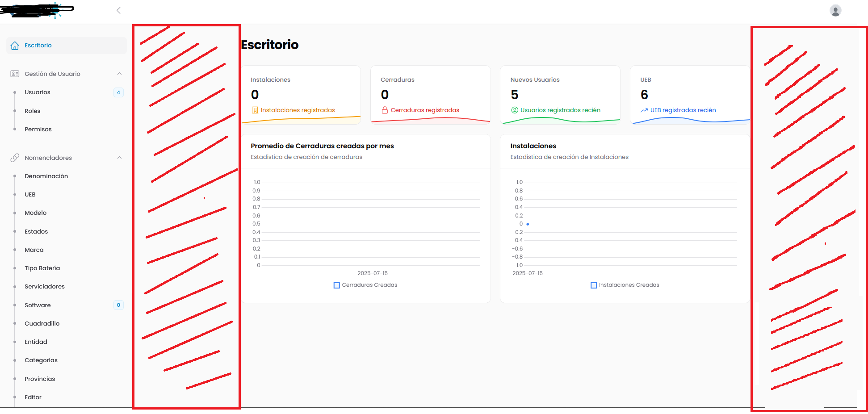The width and height of the screenshot is (868, 414).
Task: Click the Gestión de Usuario card icon
Action: click(15, 74)
